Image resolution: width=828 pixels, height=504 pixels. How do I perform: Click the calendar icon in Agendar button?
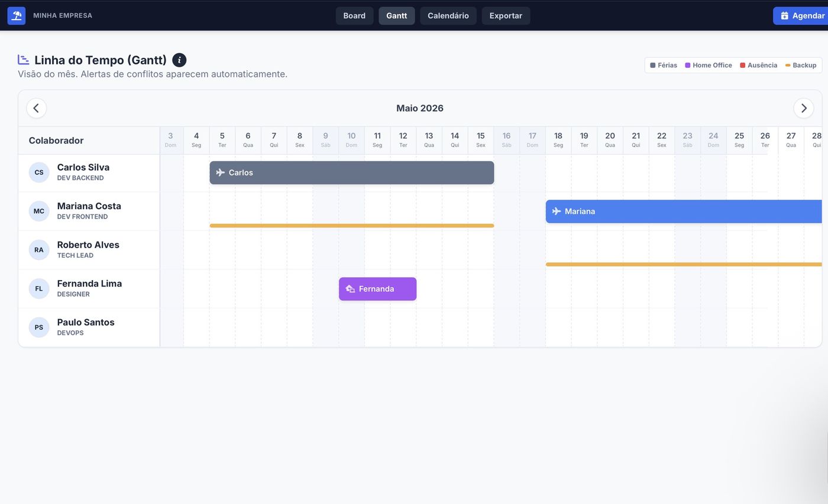pos(784,16)
